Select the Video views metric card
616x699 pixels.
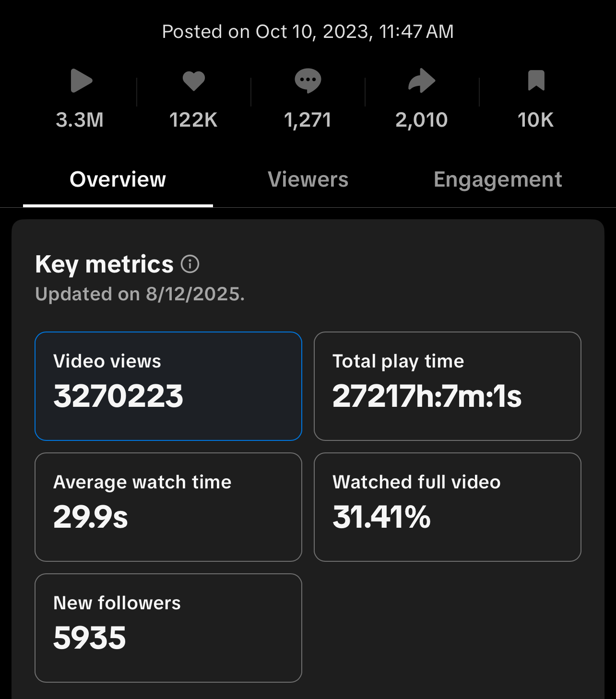(x=168, y=386)
